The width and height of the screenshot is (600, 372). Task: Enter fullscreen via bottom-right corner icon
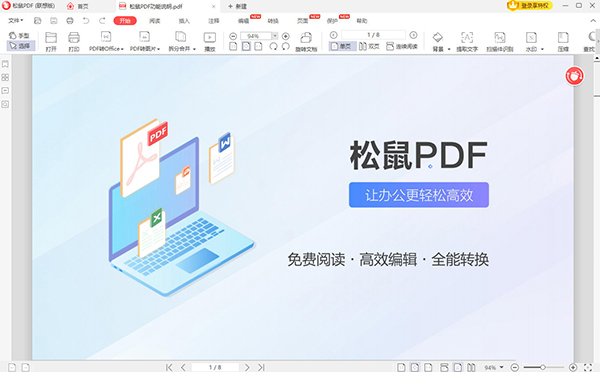click(589, 367)
